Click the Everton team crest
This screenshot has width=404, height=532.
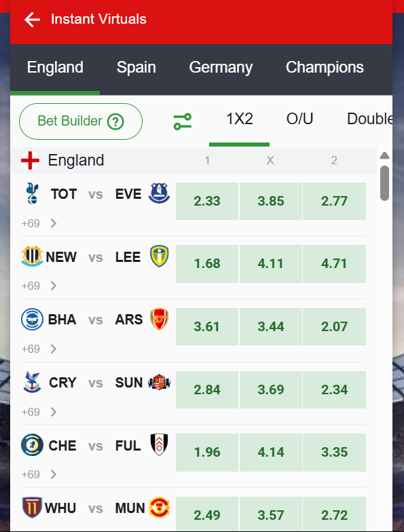pos(159,193)
